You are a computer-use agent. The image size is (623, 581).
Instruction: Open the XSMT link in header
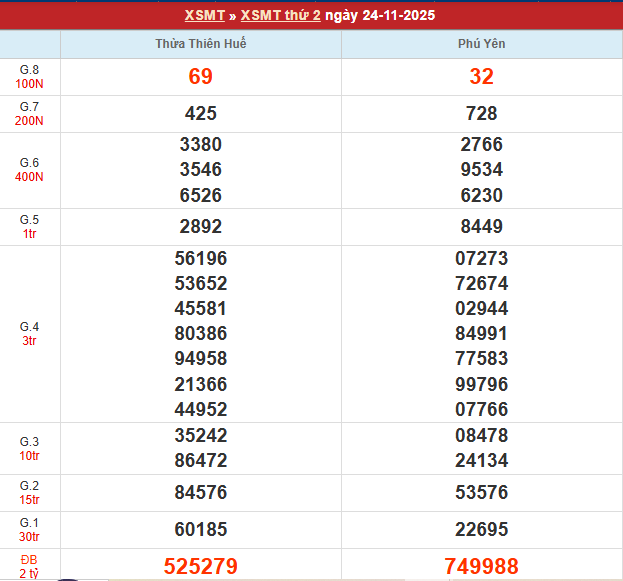205,15
